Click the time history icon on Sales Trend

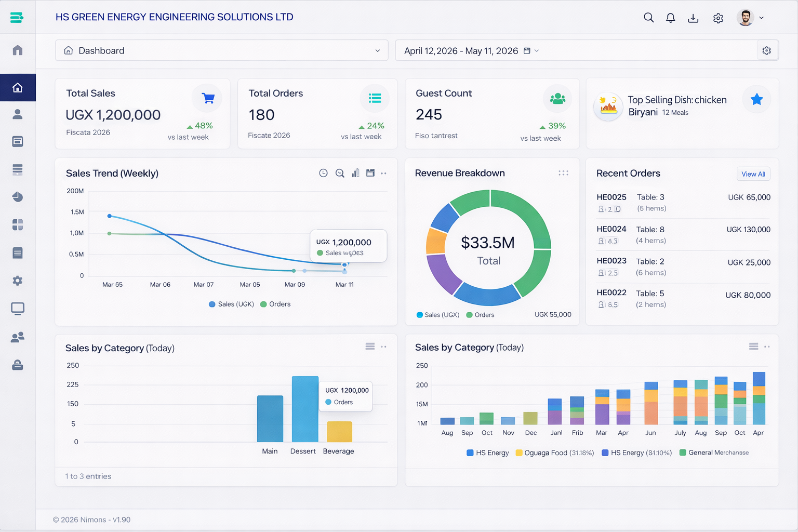point(324,173)
